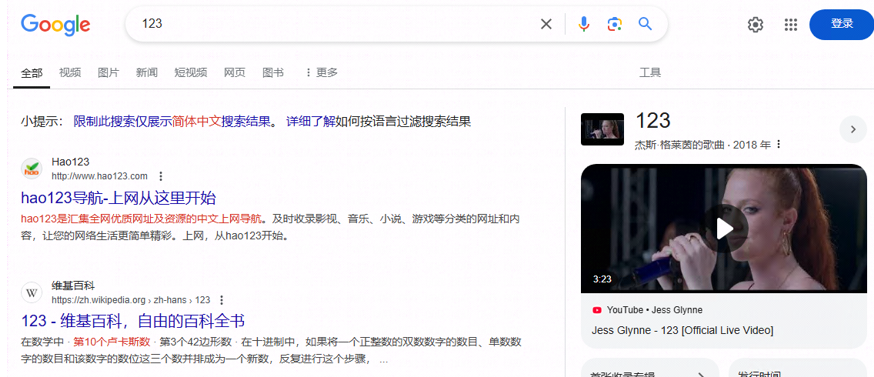Clear the search box with X
The height and width of the screenshot is (377, 874).
(x=546, y=24)
